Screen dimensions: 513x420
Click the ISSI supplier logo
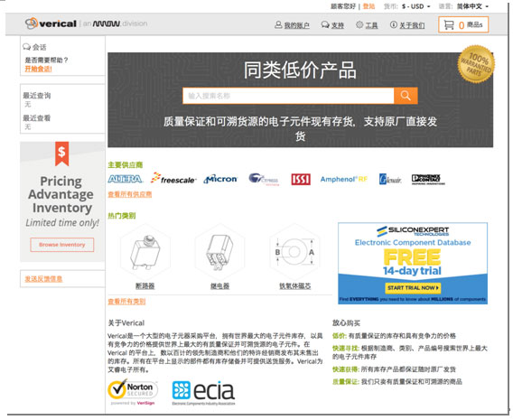point(301,179)
